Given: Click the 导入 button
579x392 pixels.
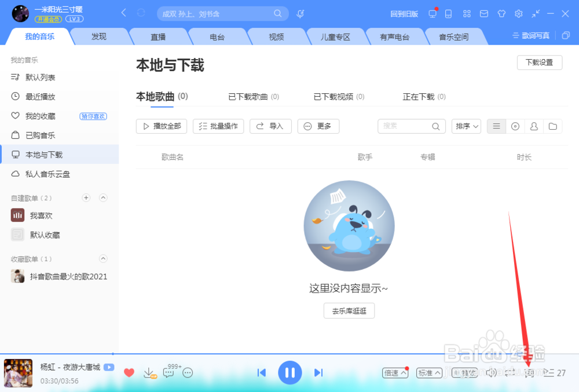Looking at the screenshot, I should [270, 126].
